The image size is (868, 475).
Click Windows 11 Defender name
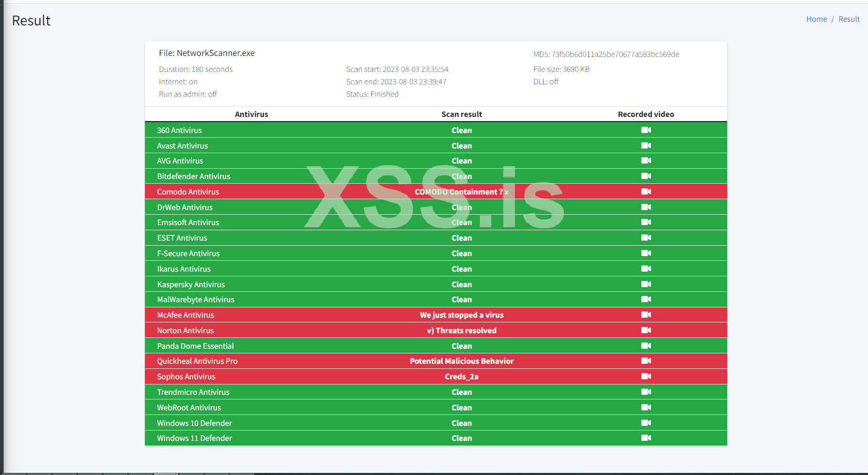click(195, 438)
